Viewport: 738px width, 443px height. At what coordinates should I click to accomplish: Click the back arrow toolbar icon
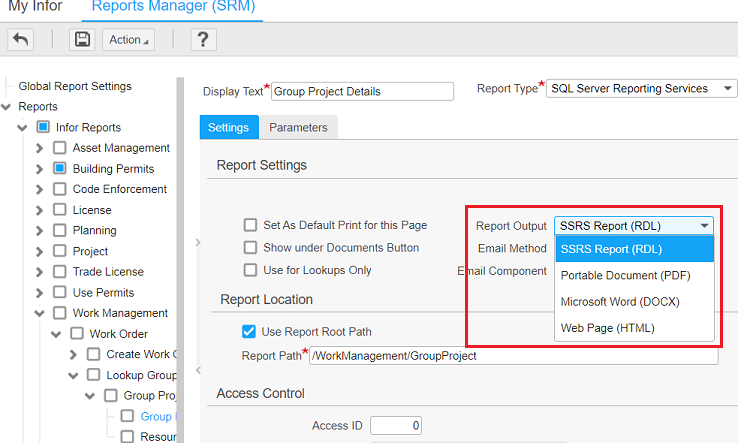point(21,39)
